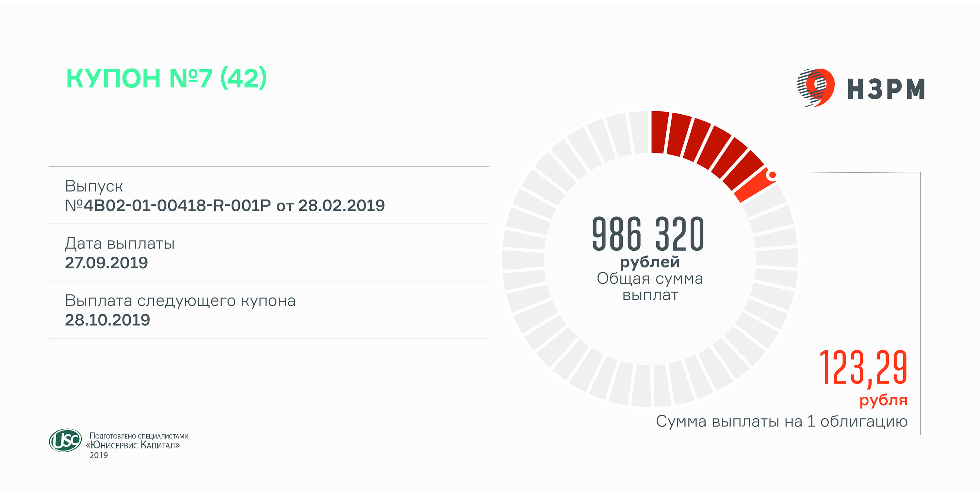Click the green USC oval logo
Screen dimensions: 980x494
tap(65, 440)
